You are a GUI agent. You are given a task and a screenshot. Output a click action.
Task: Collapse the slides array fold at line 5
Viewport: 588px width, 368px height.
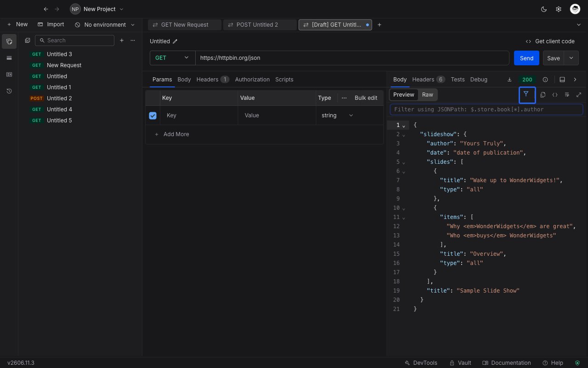[x=404, y=162]
